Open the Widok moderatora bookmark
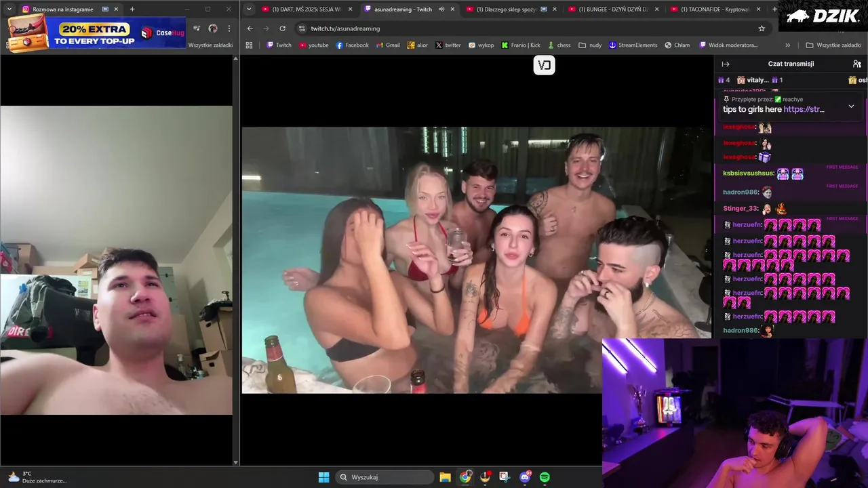868x488 pixels. [728, 45]
